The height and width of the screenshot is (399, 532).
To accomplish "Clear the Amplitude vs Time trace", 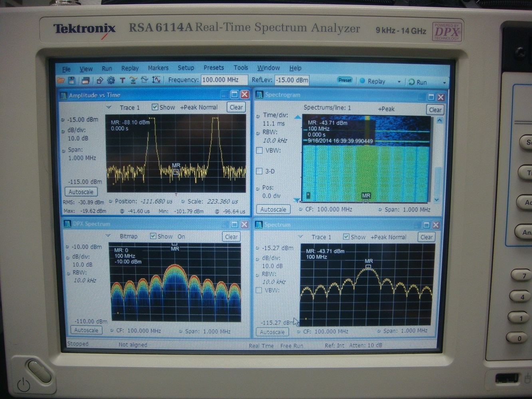I will tap(236, 107).
